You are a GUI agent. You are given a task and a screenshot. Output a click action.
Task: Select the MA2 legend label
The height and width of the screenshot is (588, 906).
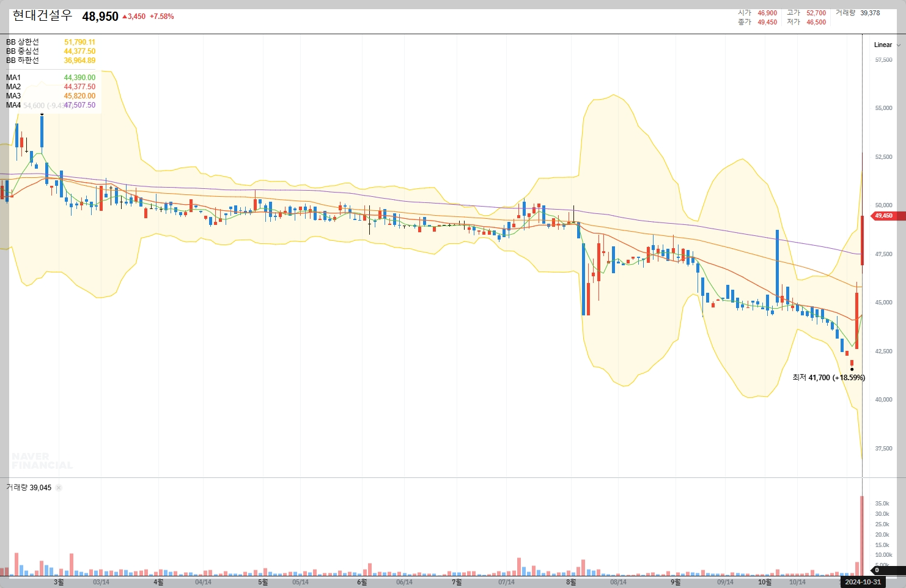13,87
